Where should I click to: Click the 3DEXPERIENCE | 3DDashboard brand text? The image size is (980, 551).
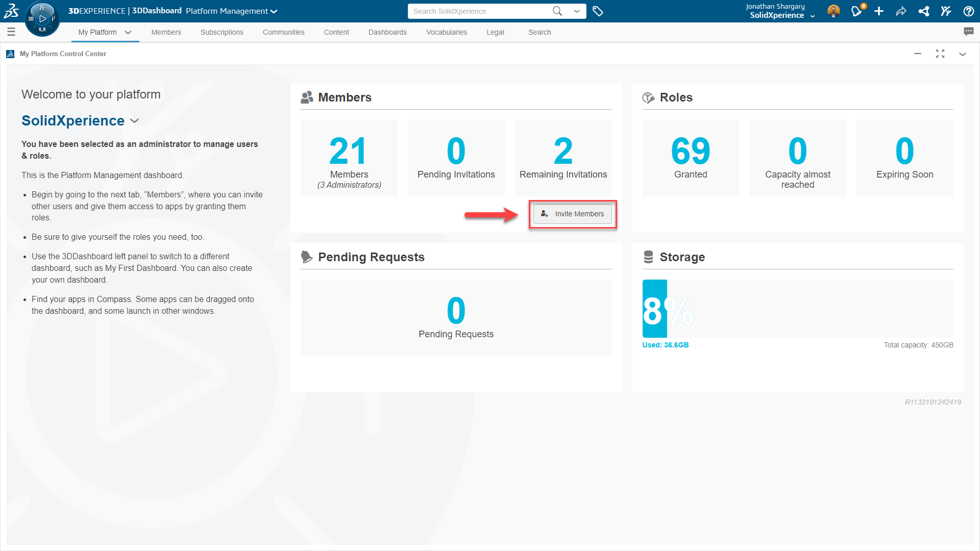click(125, 11)
